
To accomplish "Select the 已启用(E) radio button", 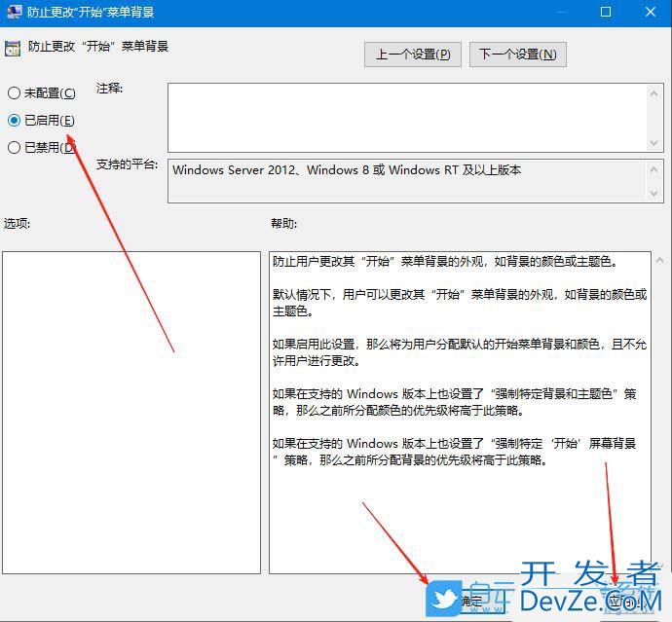I will tap(15, 121).
